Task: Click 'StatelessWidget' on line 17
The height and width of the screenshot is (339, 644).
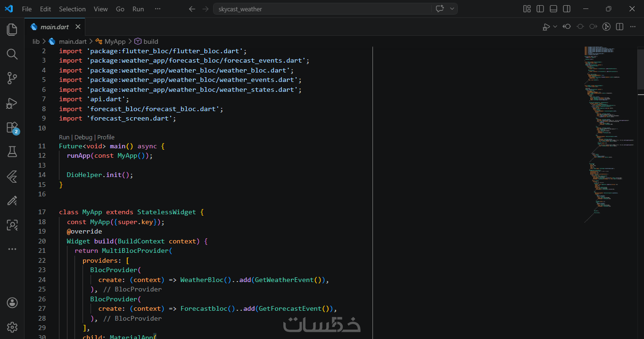Action: pyautogui.click(x=166, y=212)
